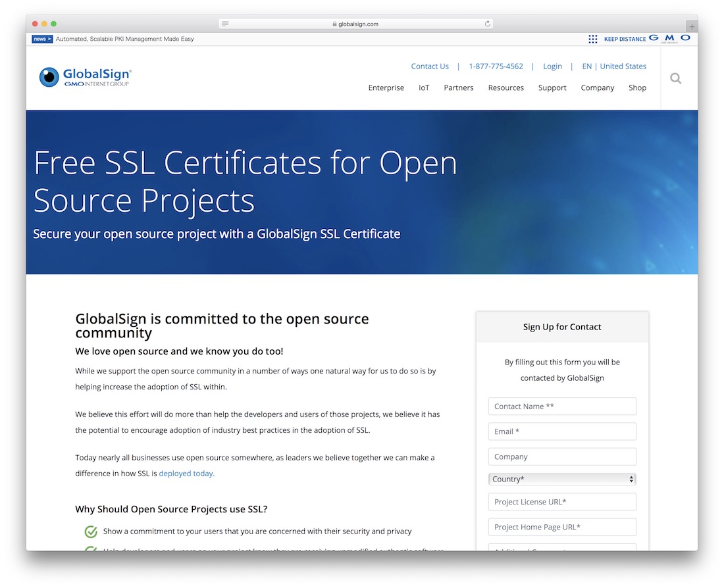Follow the 'deployed today' link
This screenshot has height=588, width=724.
tap(186, 474)
